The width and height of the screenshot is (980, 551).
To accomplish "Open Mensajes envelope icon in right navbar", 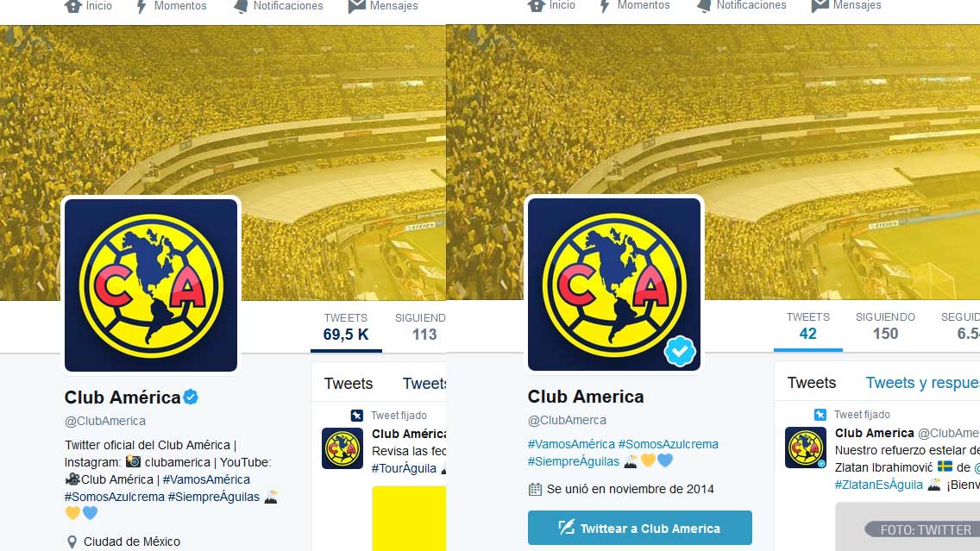I will click(x=820, y=6).
